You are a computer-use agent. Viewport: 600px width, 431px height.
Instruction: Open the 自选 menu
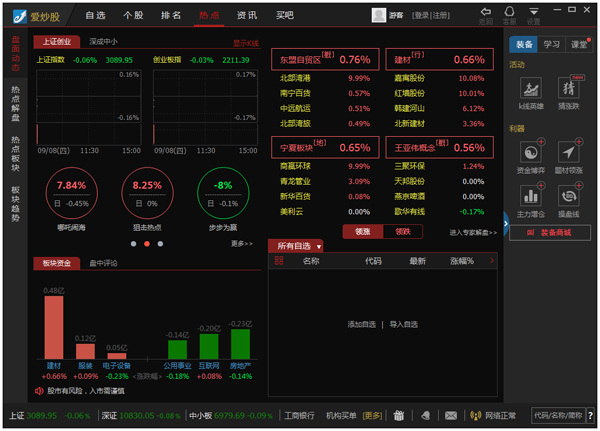click(x=95, y=15)
